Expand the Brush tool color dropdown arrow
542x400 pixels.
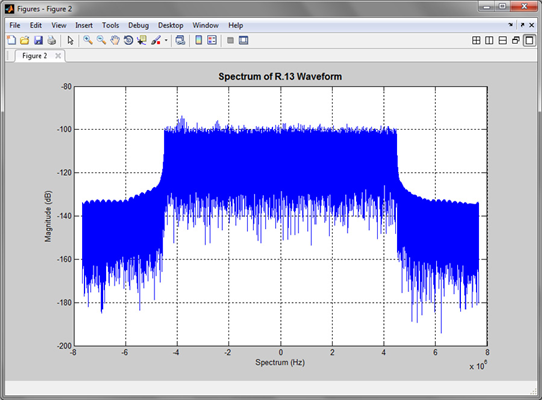tap(166, 40)
